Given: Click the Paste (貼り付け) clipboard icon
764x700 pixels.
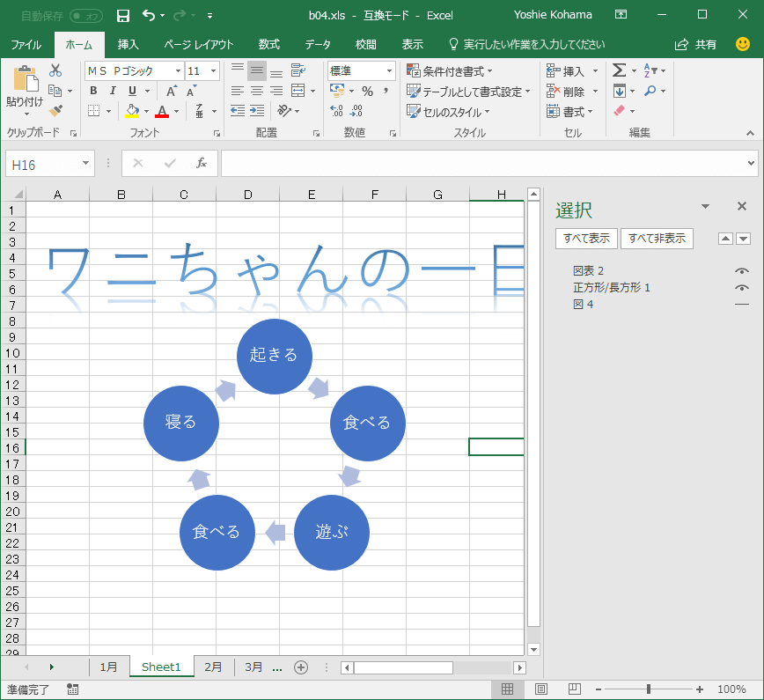Looking at the screenshot, I should (26, 79).
